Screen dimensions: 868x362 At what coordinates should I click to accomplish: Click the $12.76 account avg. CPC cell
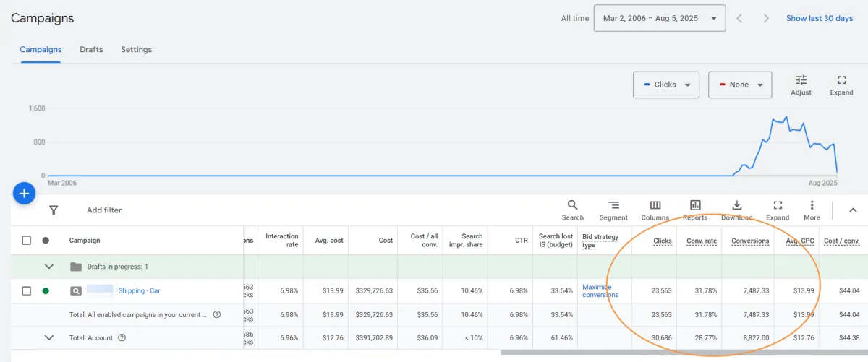tap(802, 337)
